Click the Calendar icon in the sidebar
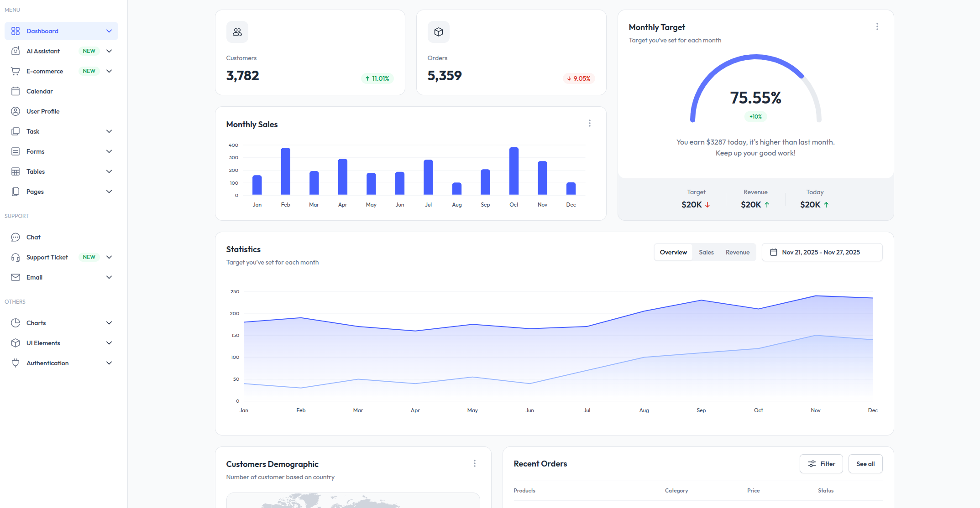This screenshot has height=508, width=980. pos(16,91)
